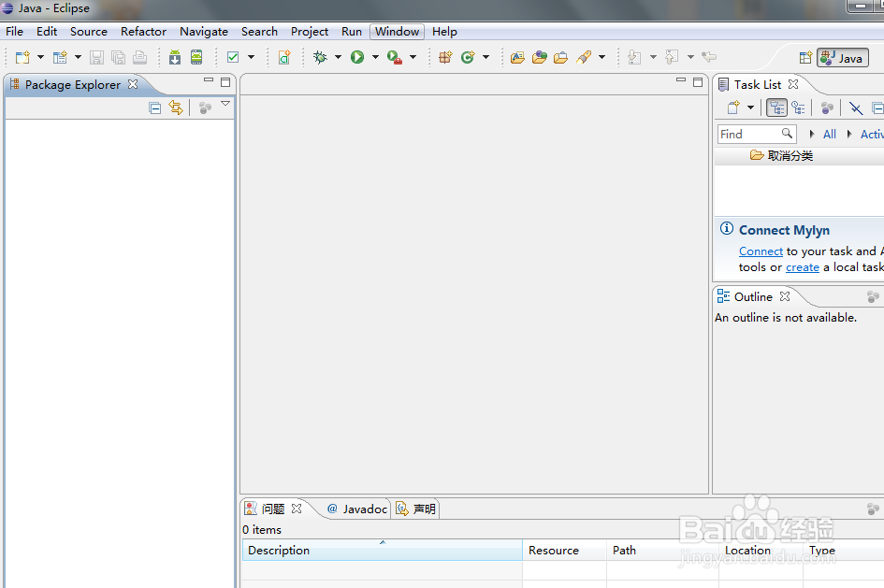Click the Debug bug icon
This screenshot has width=884, height=588.
pos(320,57)
